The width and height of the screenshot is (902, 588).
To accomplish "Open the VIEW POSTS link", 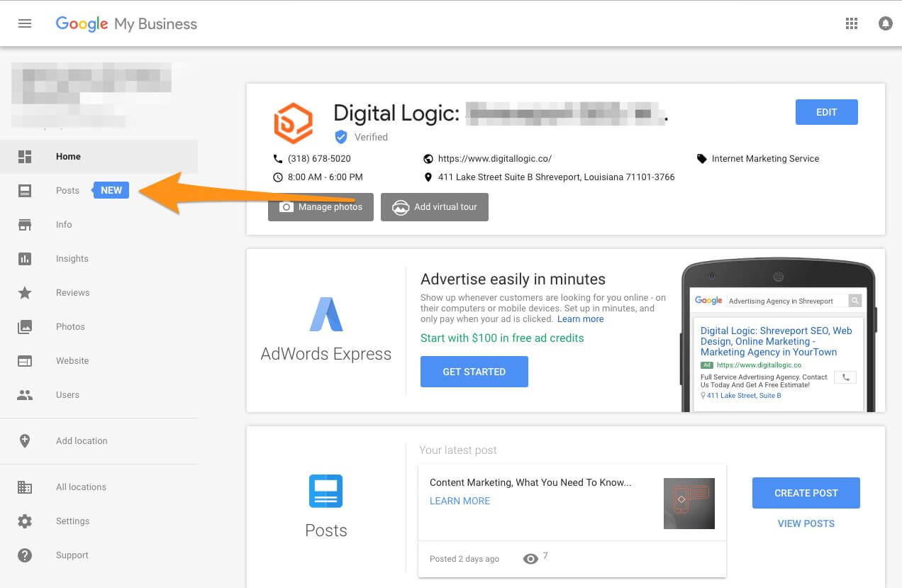I will pos(806,523).
